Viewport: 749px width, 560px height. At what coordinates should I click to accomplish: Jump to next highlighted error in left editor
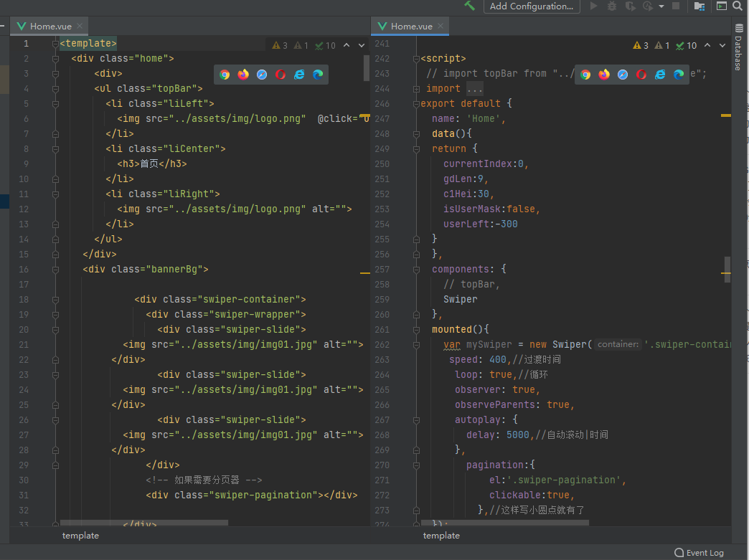click(362, 45)
